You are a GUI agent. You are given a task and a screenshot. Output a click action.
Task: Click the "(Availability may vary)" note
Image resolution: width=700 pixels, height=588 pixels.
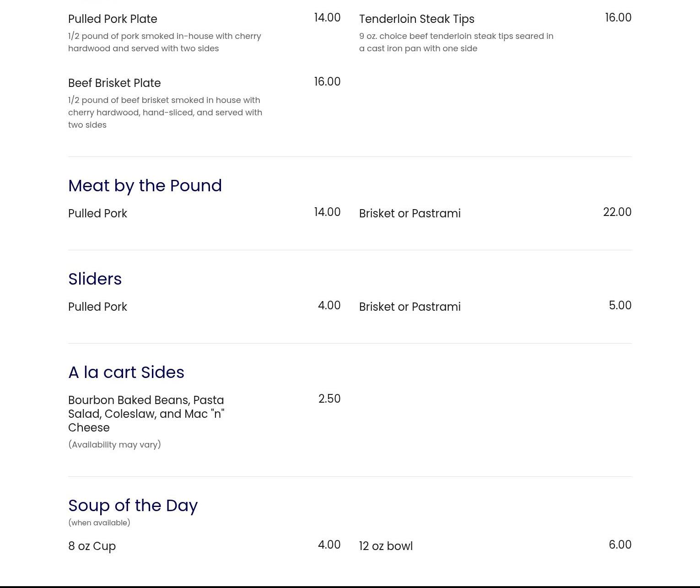[114, 445]
